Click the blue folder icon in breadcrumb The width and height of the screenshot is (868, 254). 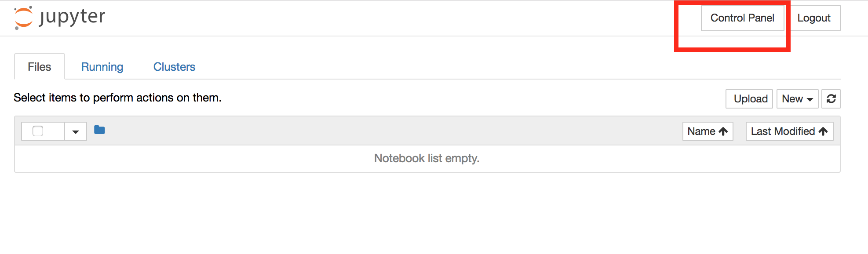(99, 130)
